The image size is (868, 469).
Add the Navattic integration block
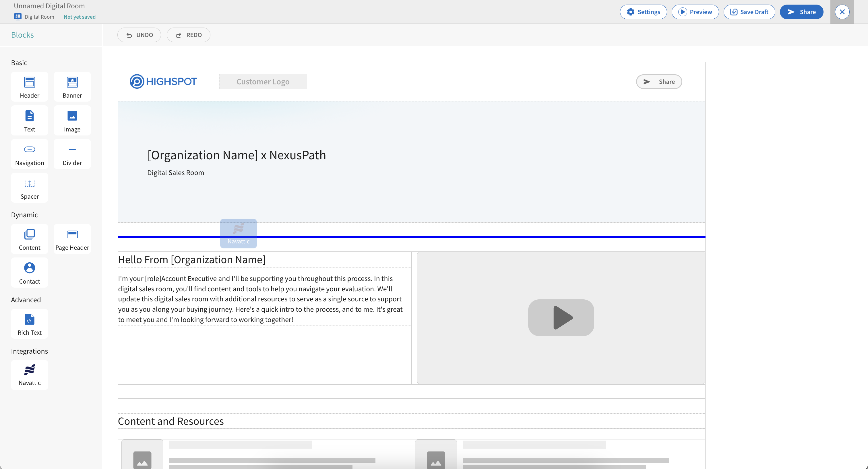coord(29,375)
